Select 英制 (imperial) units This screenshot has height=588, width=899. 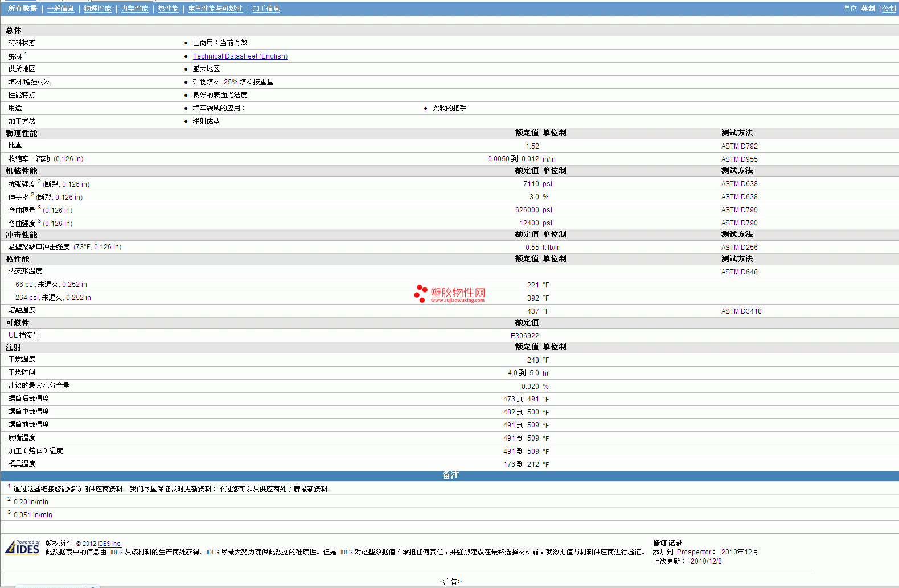point(868,9)
